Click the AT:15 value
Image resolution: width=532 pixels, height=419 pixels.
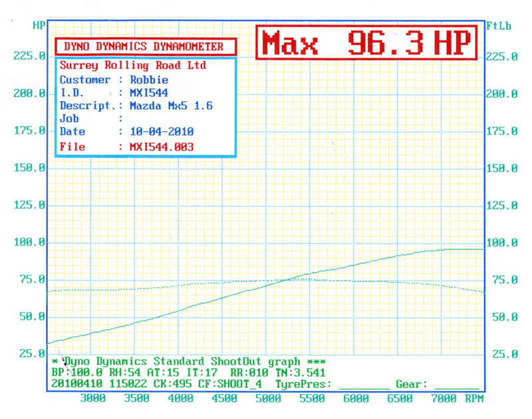coord(163,372)
